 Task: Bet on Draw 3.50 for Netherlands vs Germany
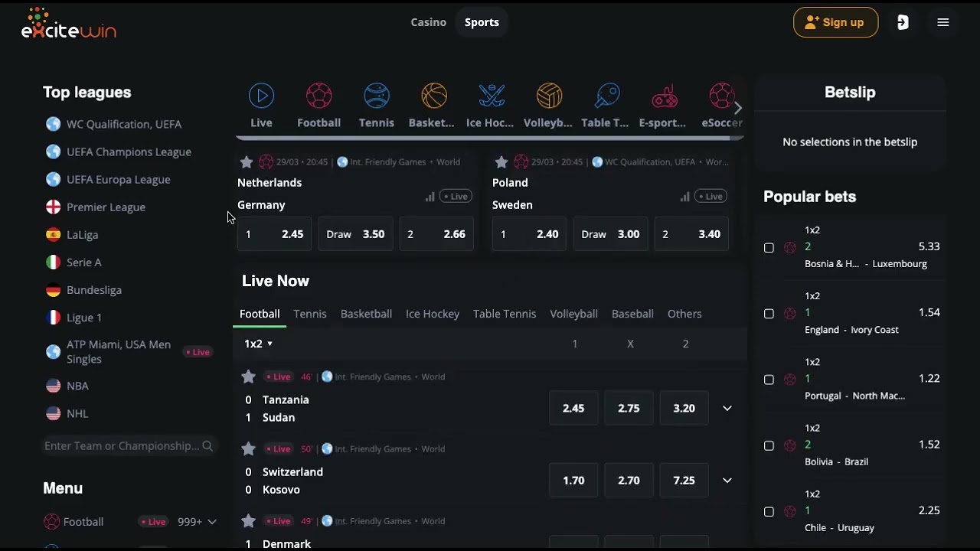point(355,234)
